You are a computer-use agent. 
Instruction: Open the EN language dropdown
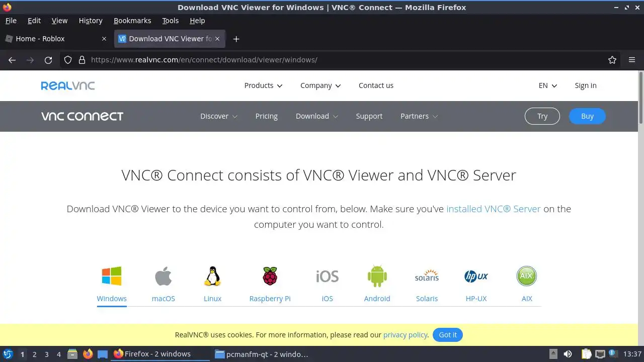click(548, 85)
